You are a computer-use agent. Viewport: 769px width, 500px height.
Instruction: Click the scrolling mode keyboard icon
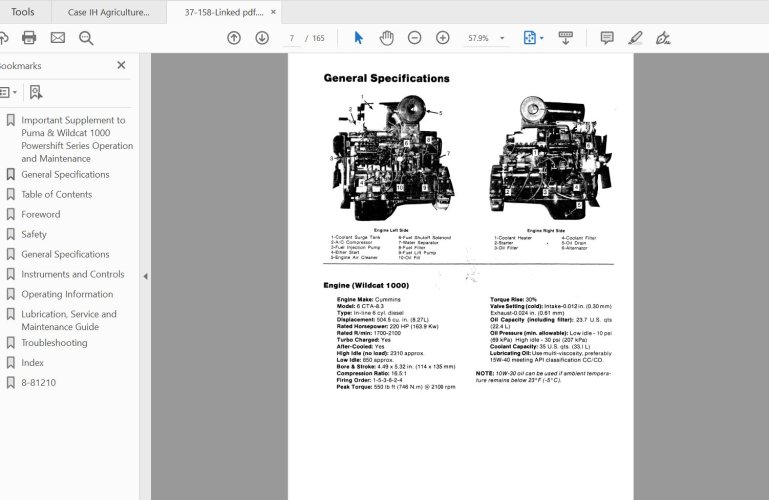click(565, 38)
